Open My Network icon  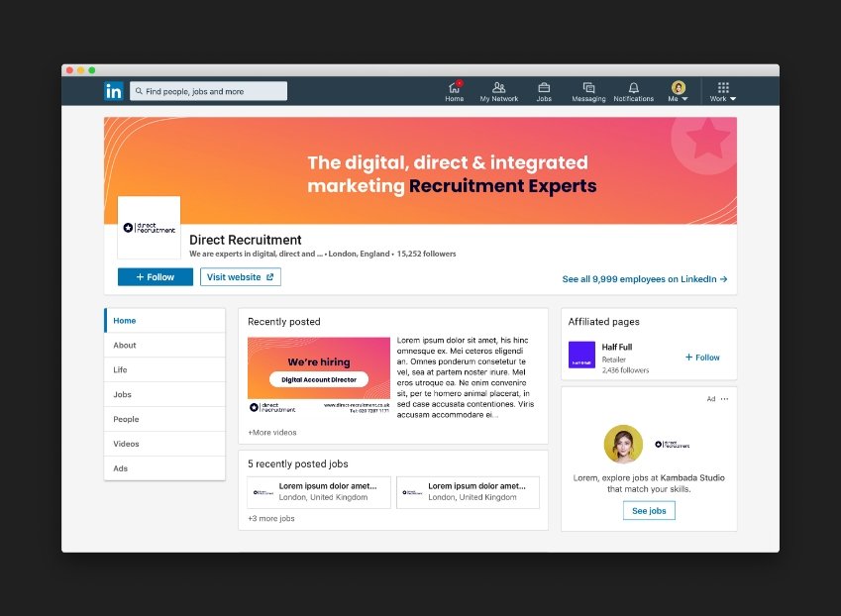[499, 91]
